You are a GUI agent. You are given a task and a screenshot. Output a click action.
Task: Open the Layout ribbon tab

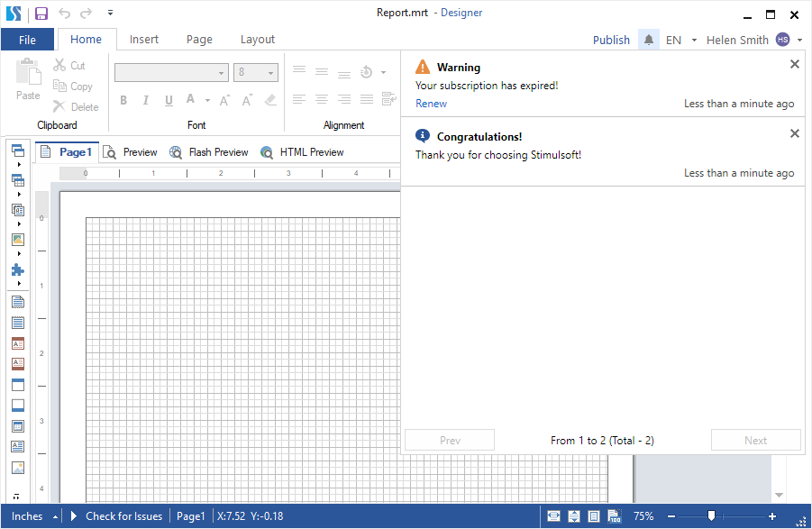pos(258,40)
